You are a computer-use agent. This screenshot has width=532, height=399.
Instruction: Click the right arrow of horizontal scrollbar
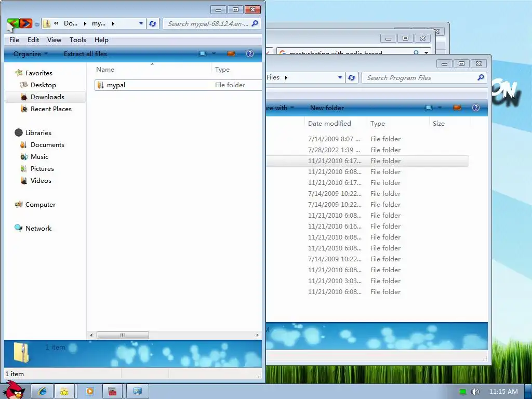[257, 335]
